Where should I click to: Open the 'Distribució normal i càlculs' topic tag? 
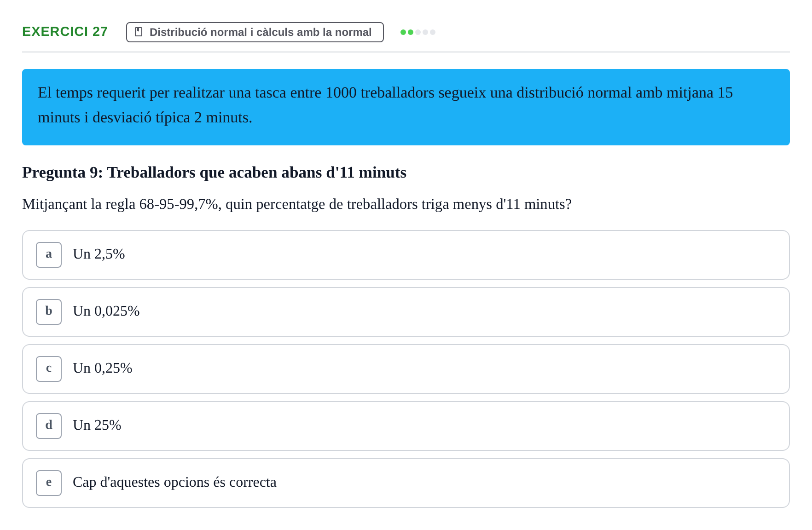pyautogui.click(x=255, y=32)
